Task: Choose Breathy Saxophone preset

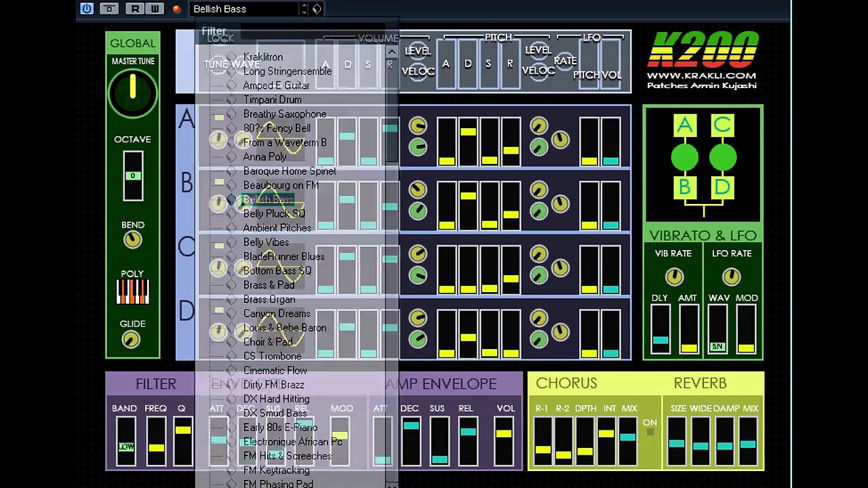Action: (285, 114)
